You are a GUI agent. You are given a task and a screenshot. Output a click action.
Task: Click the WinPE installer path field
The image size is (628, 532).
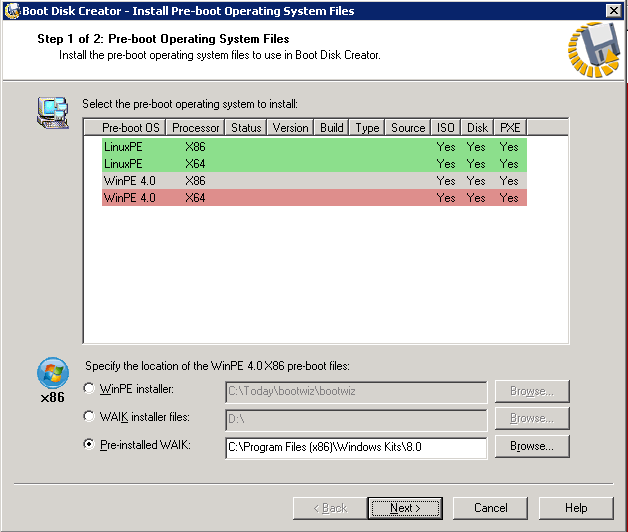356,391
